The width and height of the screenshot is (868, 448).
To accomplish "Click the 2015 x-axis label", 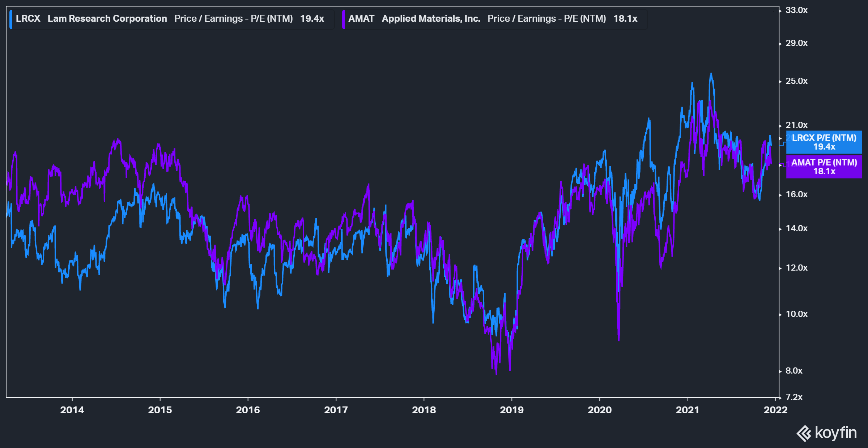I will 160,410.
